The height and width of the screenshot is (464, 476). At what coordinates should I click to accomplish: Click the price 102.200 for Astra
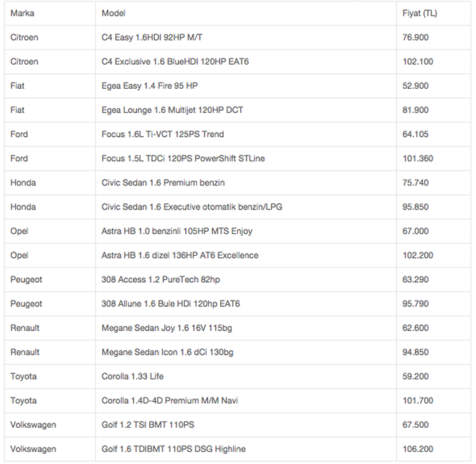point(418,255)
